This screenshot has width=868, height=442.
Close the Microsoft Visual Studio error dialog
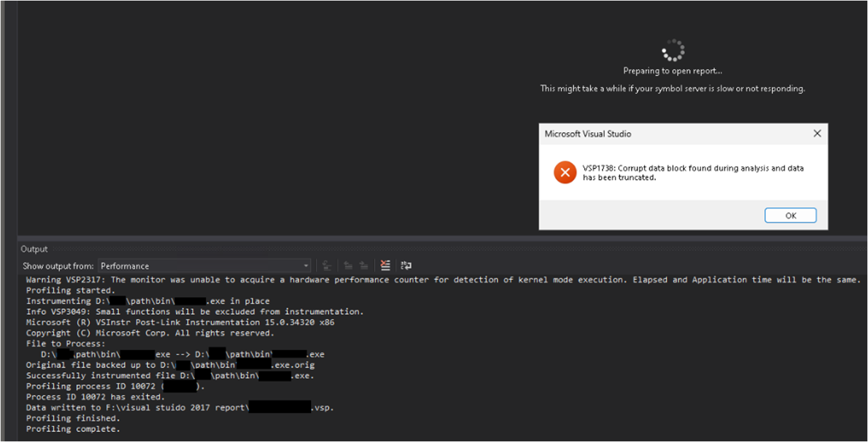pyautogui.click(x=817, y=133)
